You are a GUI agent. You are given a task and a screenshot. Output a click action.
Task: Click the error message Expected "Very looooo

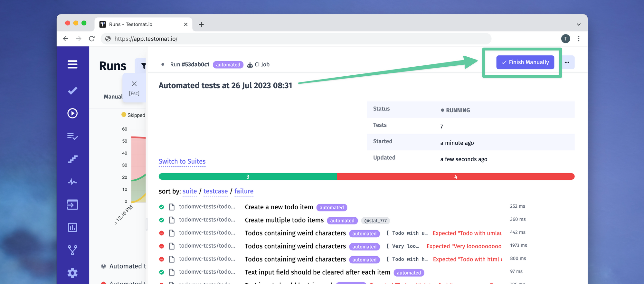point(464,246)
